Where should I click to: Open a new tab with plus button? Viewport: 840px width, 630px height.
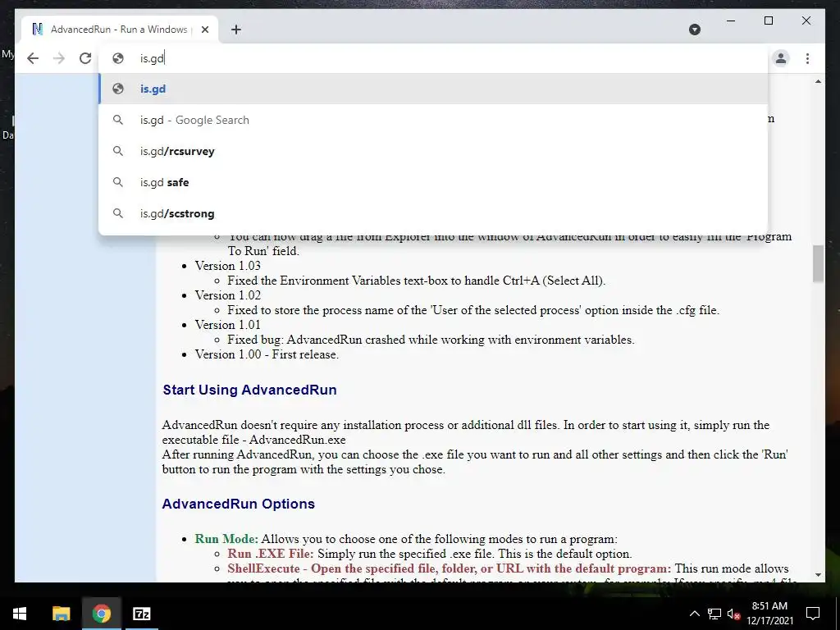236,30
